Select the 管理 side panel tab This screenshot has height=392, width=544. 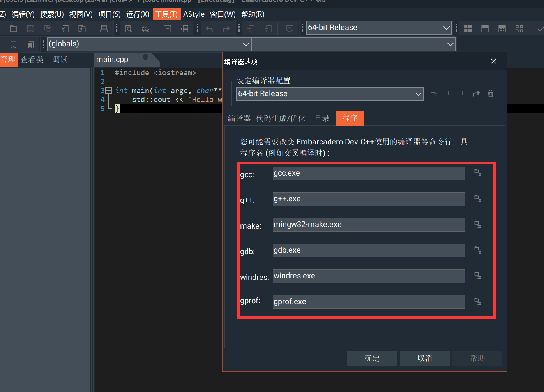pos(8,60)
